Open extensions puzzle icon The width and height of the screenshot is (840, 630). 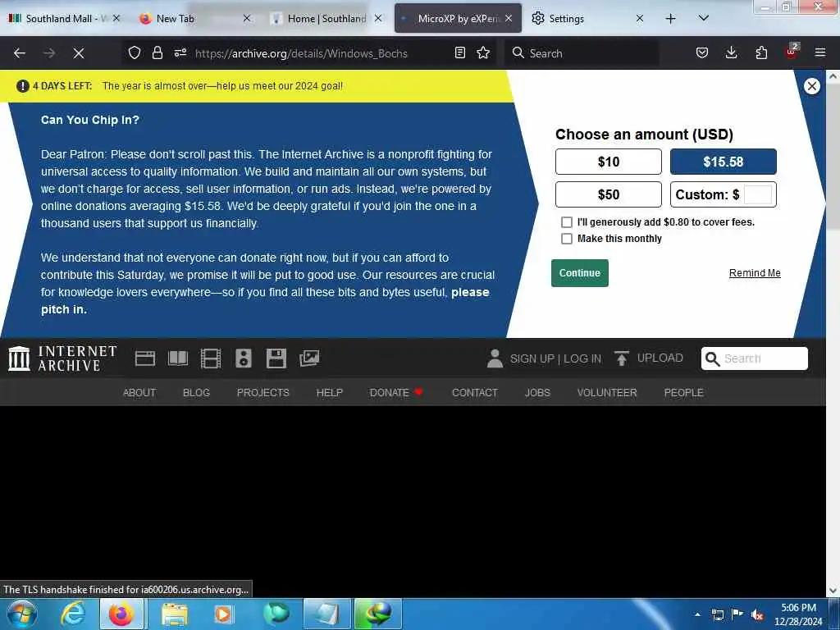click(761, 53)
